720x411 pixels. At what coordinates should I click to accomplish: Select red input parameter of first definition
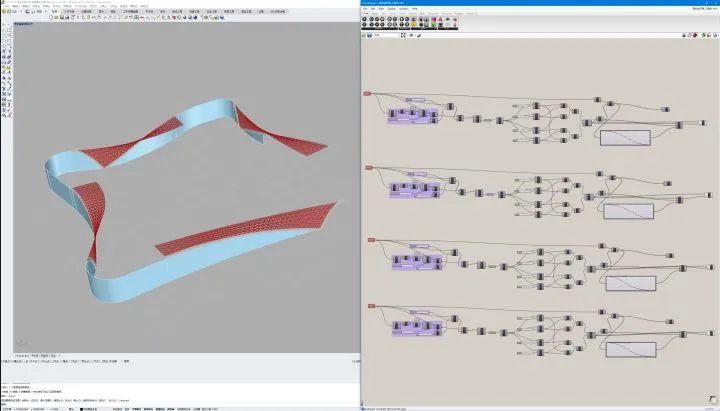pos(367,94)
